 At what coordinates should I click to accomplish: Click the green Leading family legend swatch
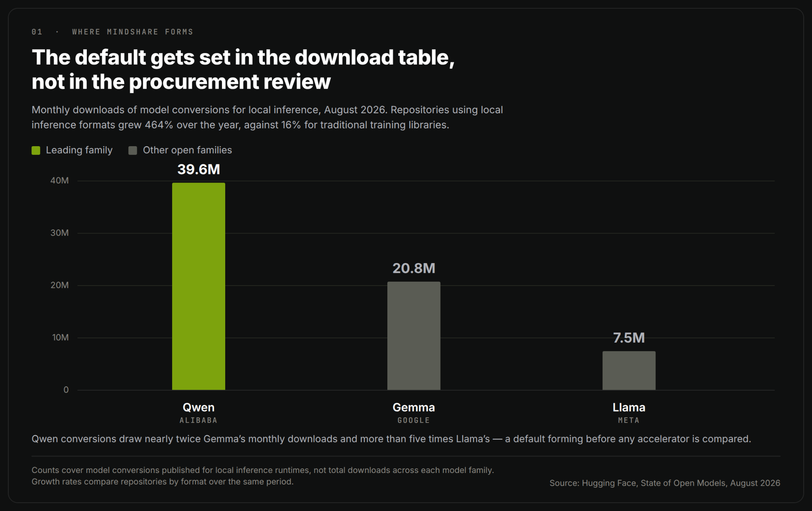click(36, 151)
